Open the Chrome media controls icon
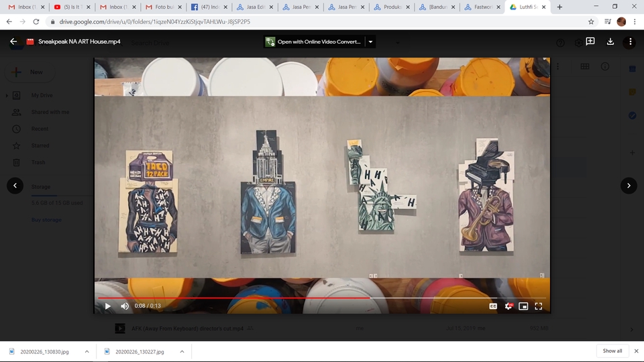 point(608,21)
